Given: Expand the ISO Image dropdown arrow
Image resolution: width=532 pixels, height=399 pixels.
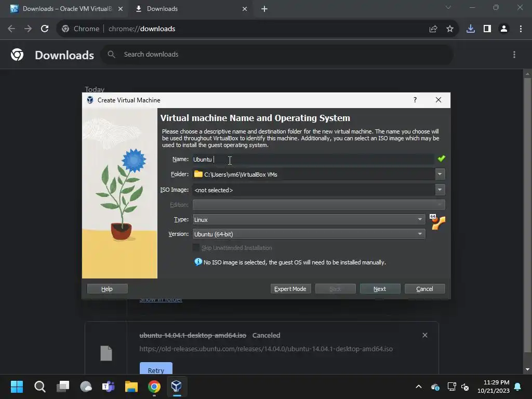Looking at the screenshot, I should 440,190.
